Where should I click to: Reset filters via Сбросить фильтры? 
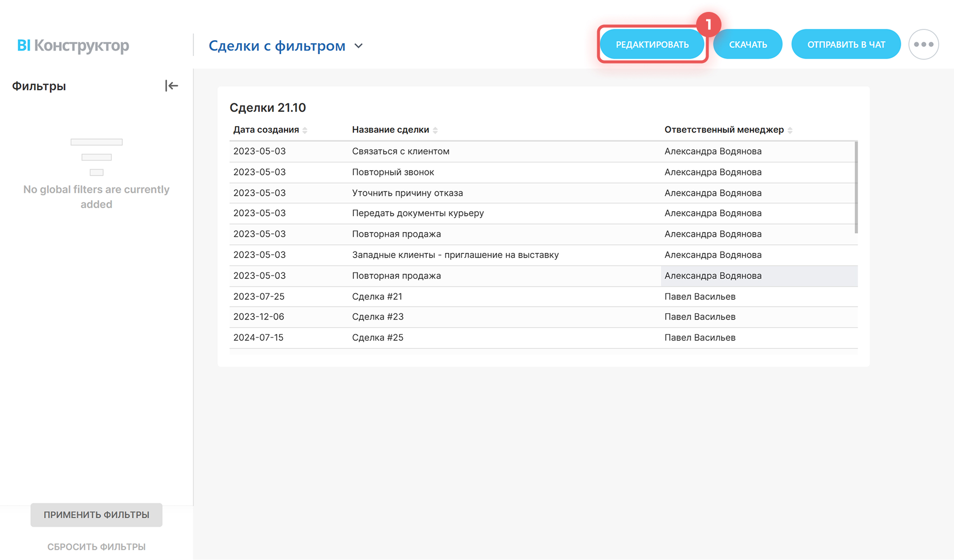96,547
